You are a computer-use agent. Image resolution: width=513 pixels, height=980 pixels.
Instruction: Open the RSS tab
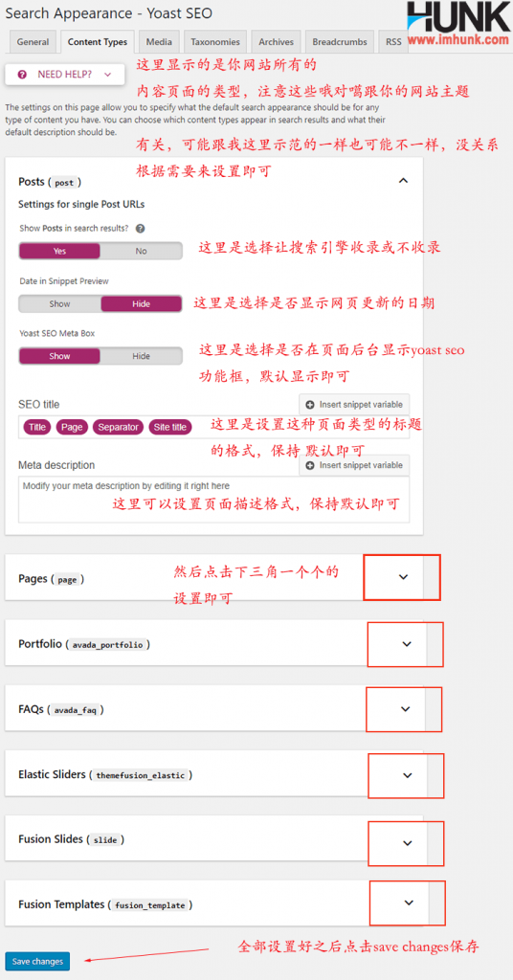pyautogui.click(x=393, y=42)
